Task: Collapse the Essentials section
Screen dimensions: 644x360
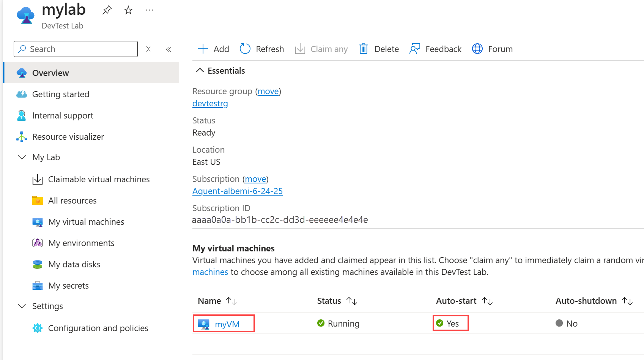Action: (200, 71)
